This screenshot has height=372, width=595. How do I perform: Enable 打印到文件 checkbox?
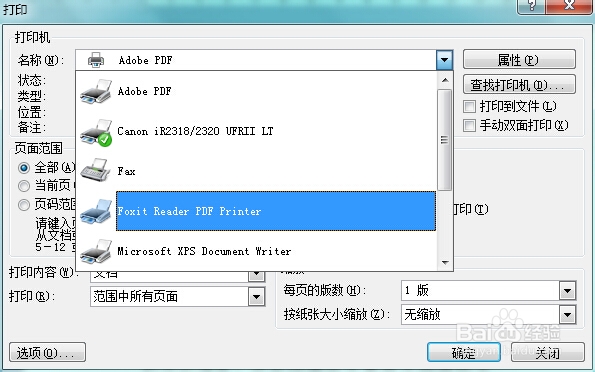[x=469, y=106]
